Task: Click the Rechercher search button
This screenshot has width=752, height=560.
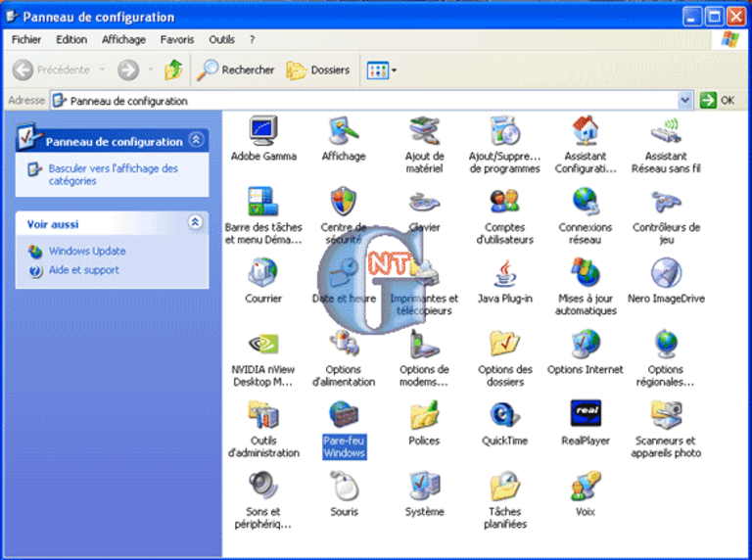Action: 235,70
